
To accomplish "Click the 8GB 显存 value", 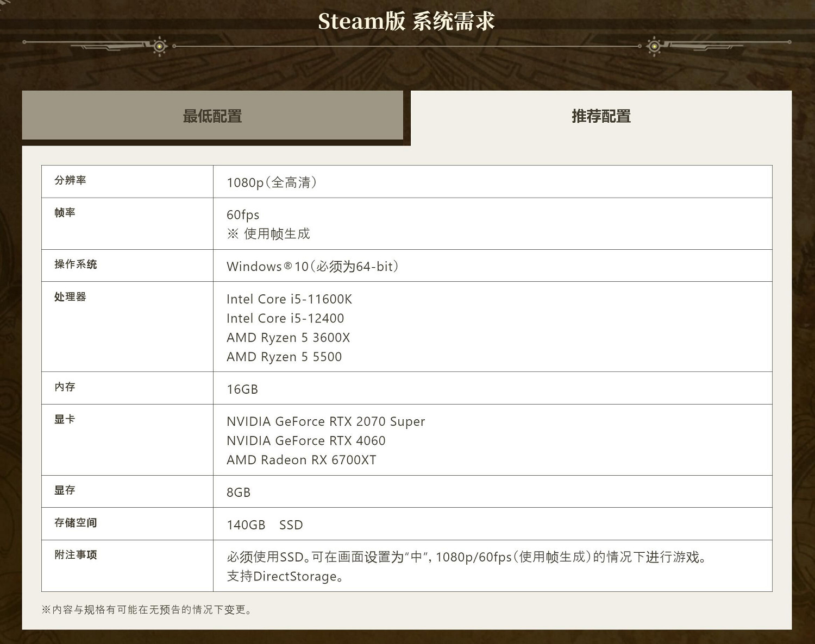I will [239, 492].
